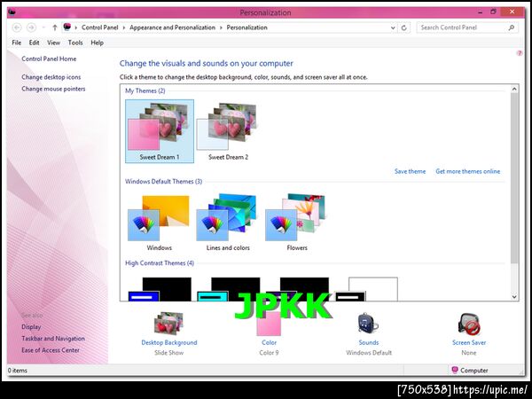Click the Personalization breadcrumb segment
Screen dimensions: 532x399
(x=246, y=27)
